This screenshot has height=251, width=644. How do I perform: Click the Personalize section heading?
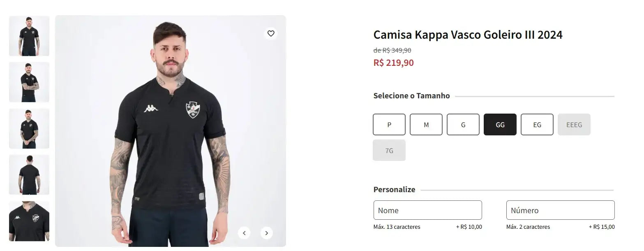point(394,189)
